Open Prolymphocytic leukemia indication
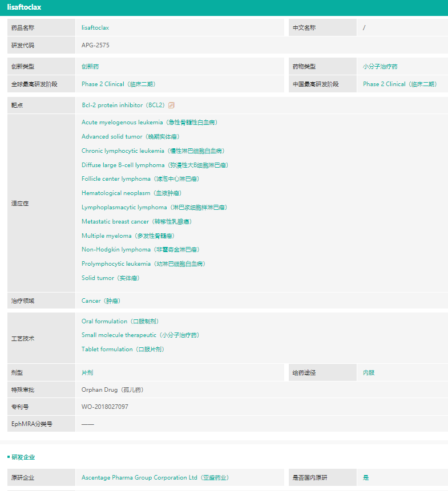Viewport: 448px width, 491px height. [x=143, y=264]
